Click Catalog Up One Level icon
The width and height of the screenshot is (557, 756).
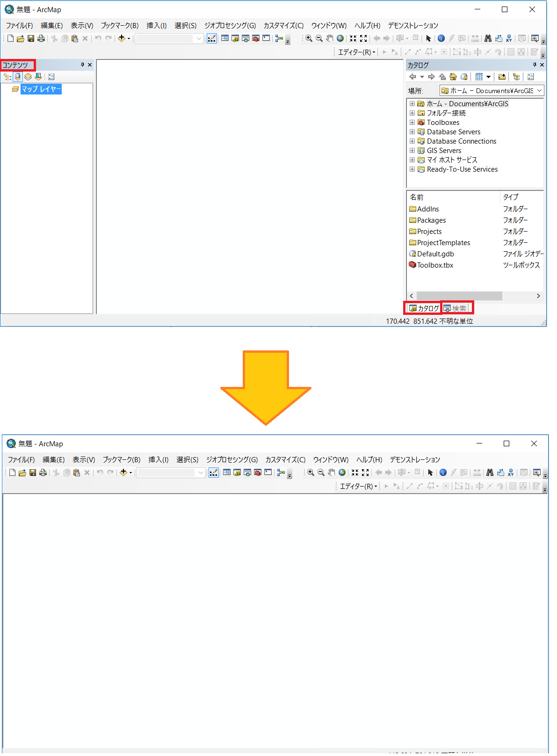[442, 77]
